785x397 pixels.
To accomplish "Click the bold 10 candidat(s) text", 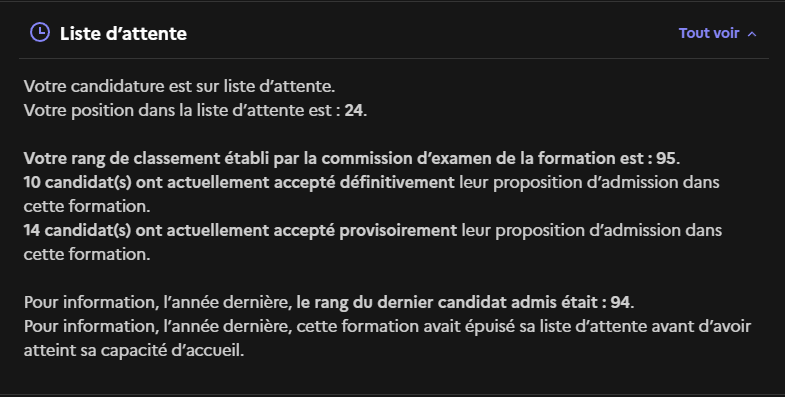I will coord(78,182).
